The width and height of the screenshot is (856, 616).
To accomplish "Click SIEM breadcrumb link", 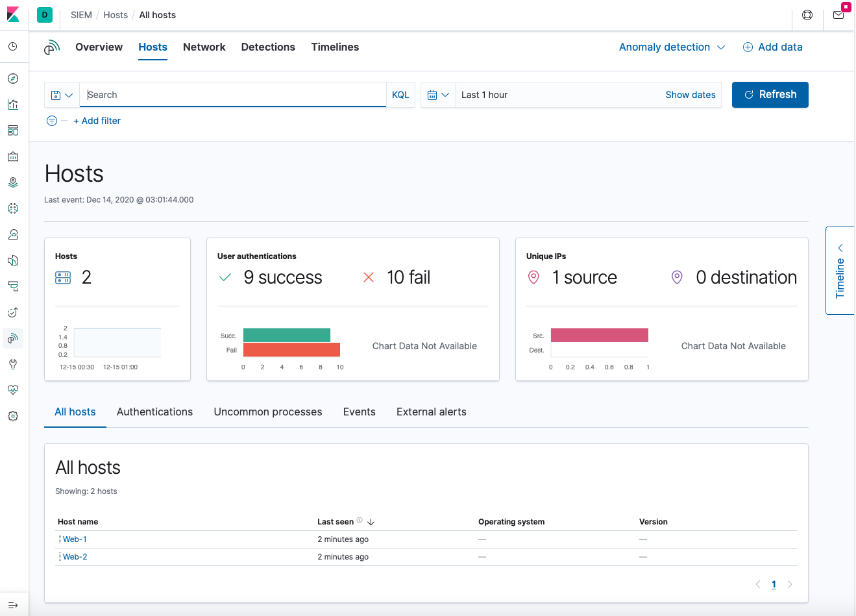I will [81, 15].
